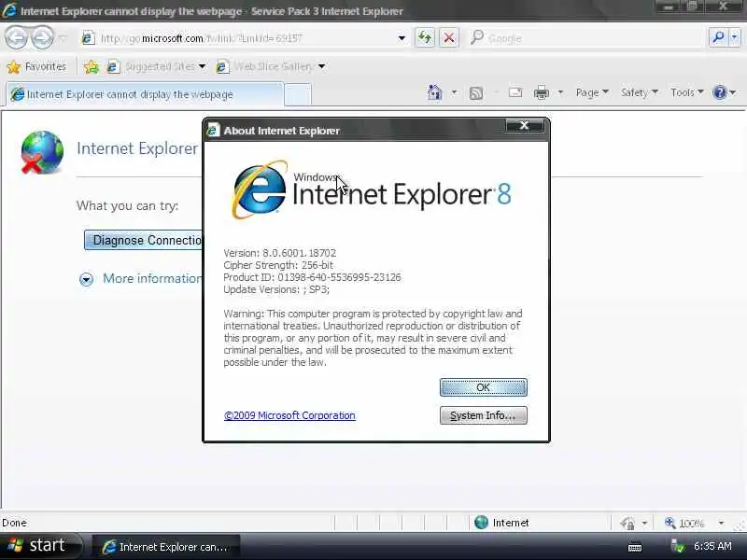Click the Search magnifier button
This screenshot has width=747, height=560.
pos(718,37)
